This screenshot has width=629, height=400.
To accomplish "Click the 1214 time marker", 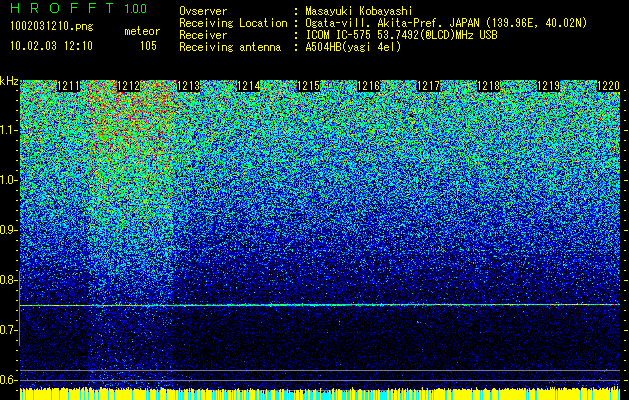I will pyautogui.click(x=249, y=86).
